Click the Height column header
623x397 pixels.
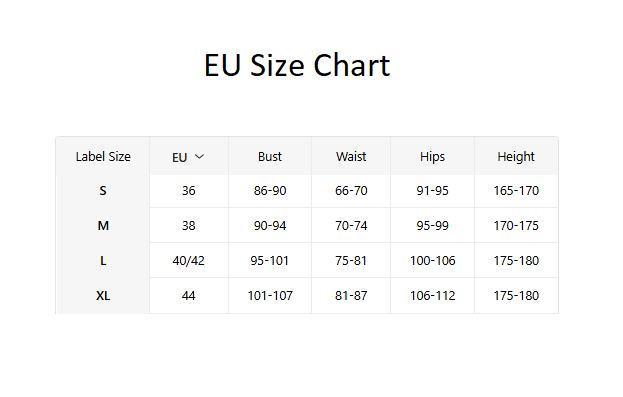coord(516,157)
